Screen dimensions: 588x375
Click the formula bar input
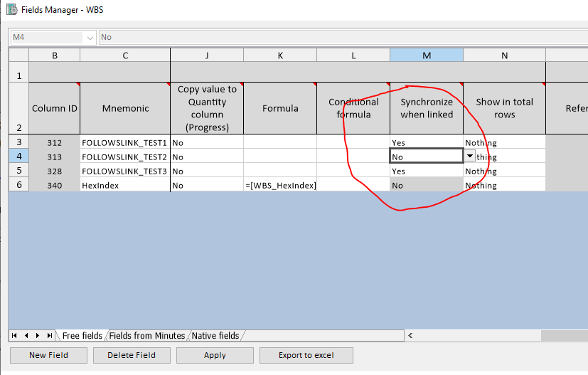(341, 37)
